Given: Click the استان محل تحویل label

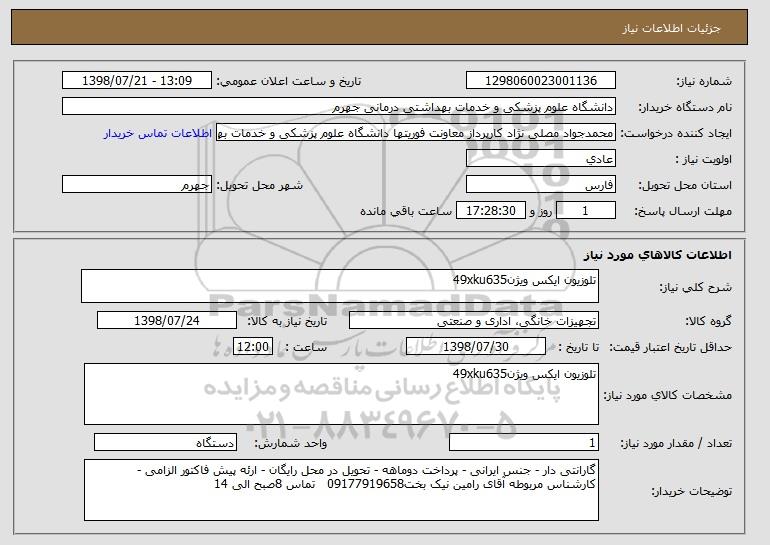Looking at the screenshot, I should 685,186.
